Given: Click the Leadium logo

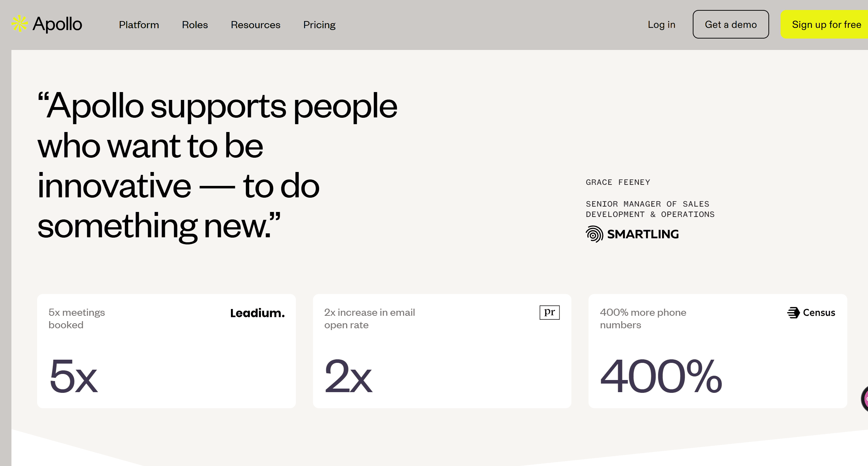Looking at the screenshot, I should [x=257, y=313].
